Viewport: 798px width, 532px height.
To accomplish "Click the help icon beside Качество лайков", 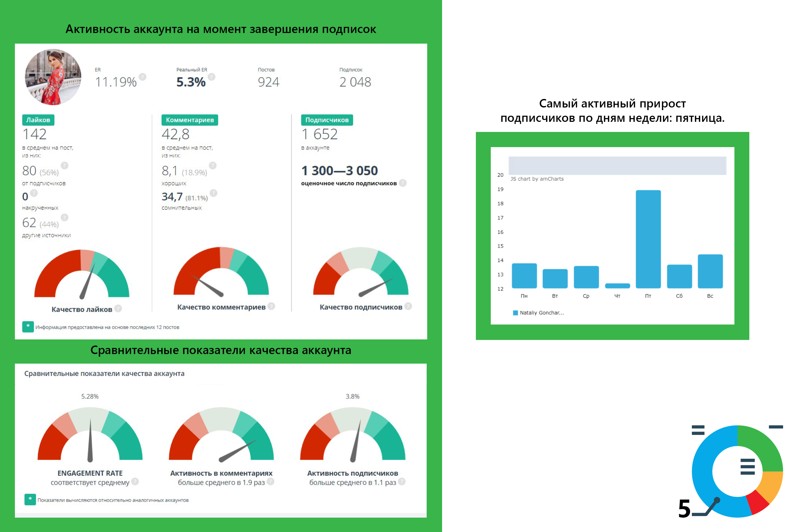I will click(x=118, y=308).
